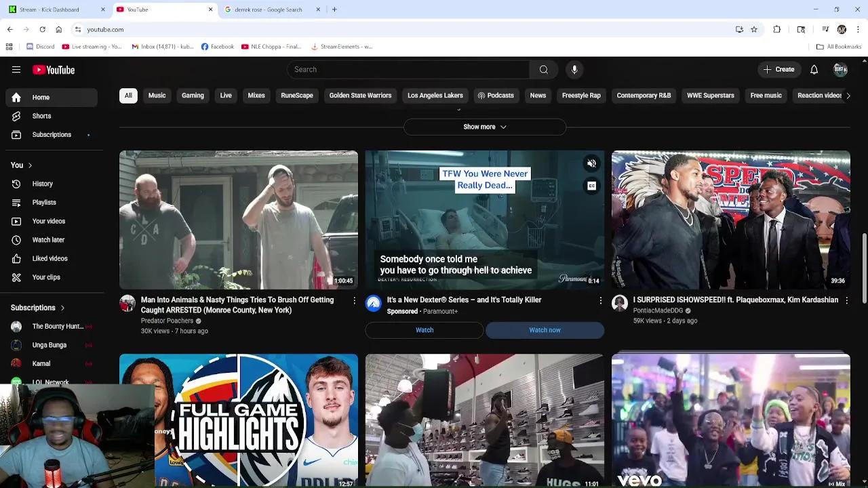
Task: Click the Watch button on ad
Action: (x=425, y=330)
